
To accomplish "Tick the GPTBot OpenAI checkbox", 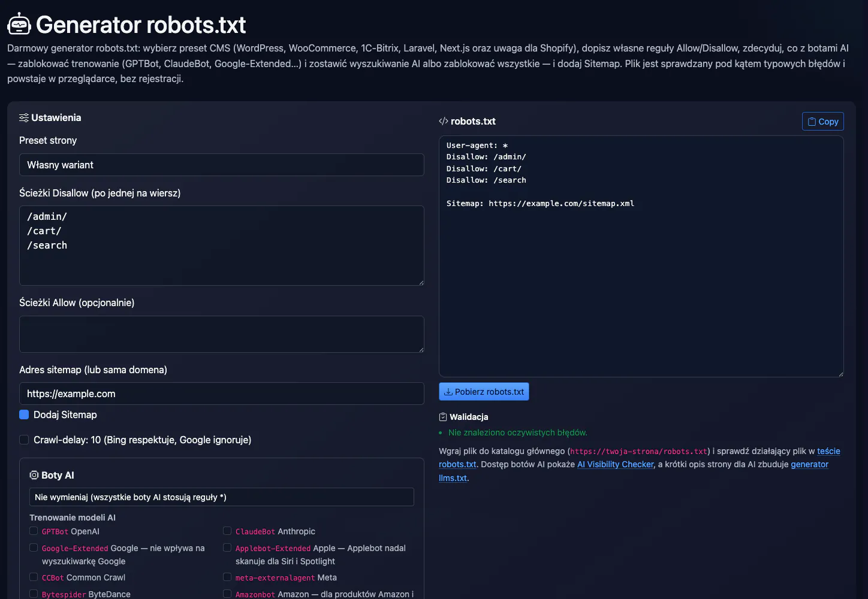I will pos(34,531).
